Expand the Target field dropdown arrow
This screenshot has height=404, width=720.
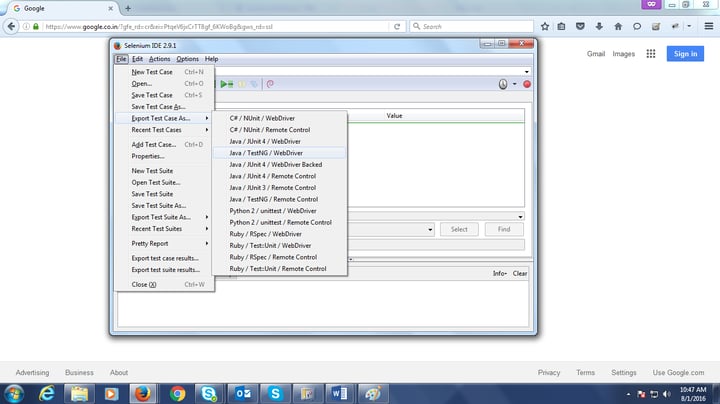pos(430,230)
